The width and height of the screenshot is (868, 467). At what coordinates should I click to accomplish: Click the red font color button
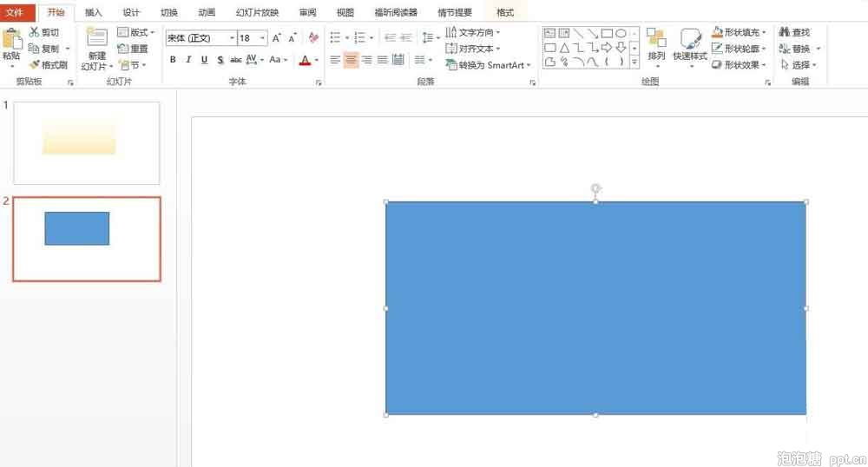click(304, 60)
